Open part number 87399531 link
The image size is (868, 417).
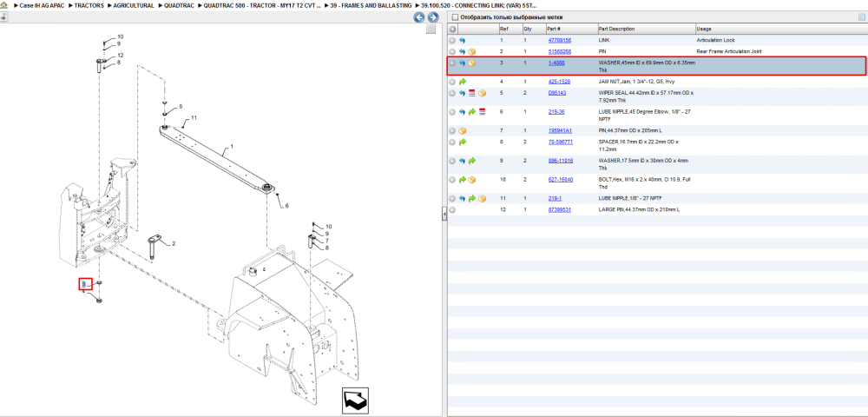(560, 210)
